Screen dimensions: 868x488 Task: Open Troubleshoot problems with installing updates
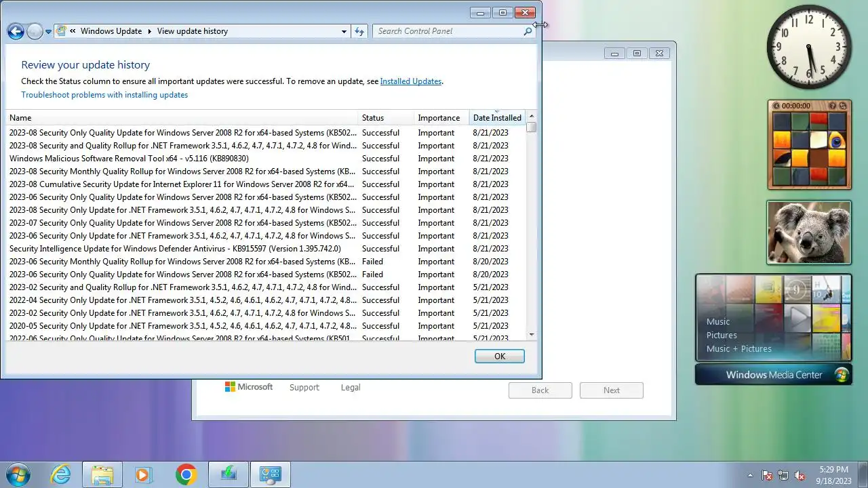(x=104, y=95)
